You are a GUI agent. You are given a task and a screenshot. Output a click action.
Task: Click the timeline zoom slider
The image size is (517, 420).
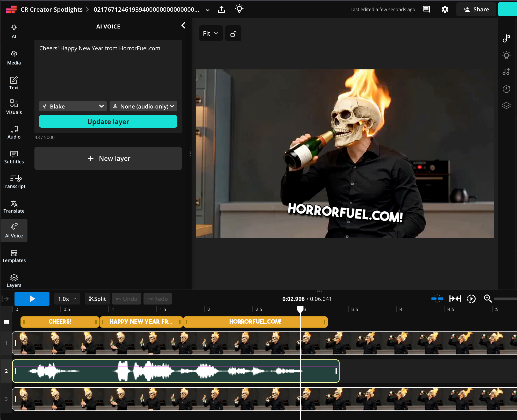click(x=505, y=299)
